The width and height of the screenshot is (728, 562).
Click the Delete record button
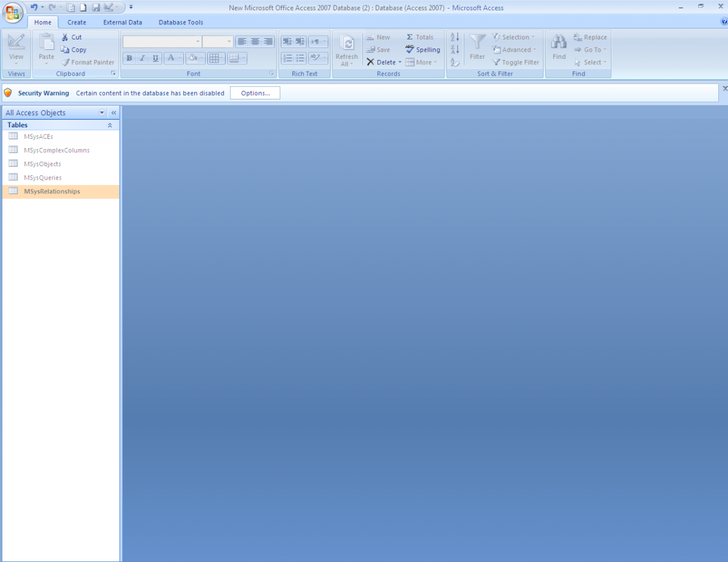coord(381,62)
